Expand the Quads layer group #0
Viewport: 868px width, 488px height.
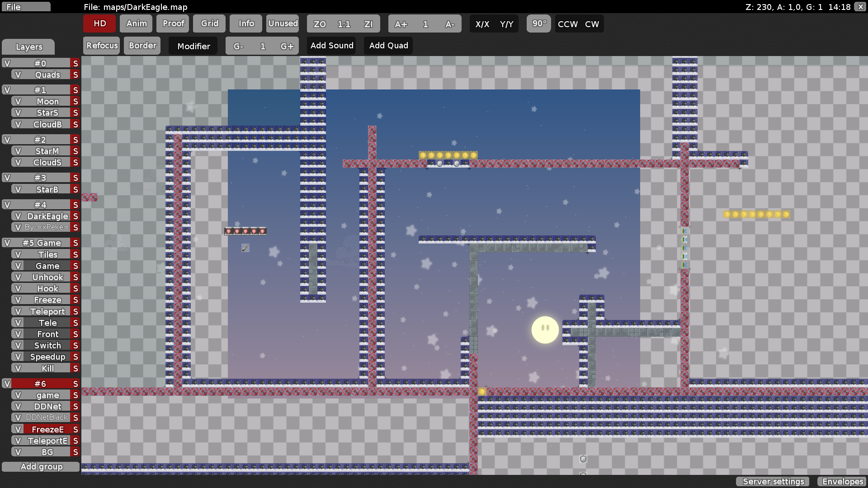pyautogui.click(x=40, y=63)
